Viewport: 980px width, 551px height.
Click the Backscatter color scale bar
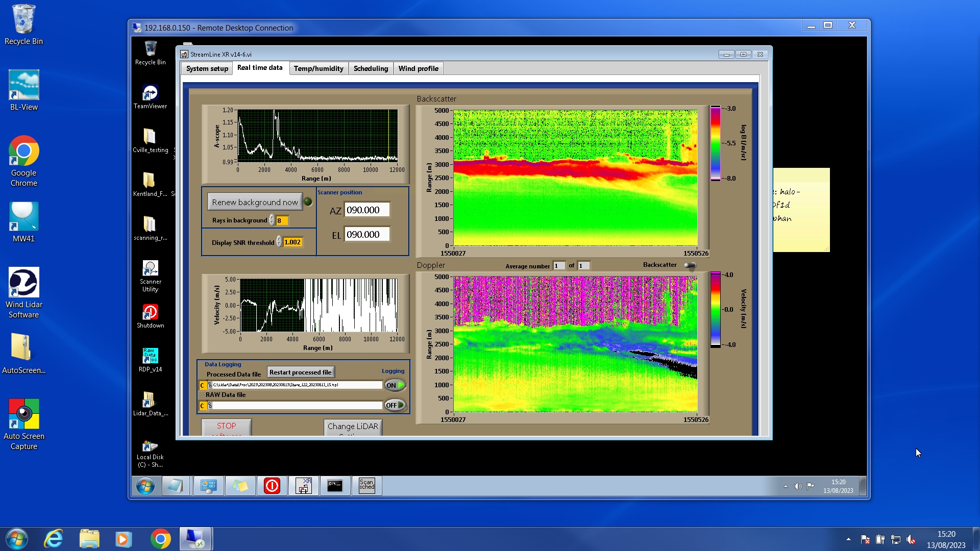coord(715,143)
